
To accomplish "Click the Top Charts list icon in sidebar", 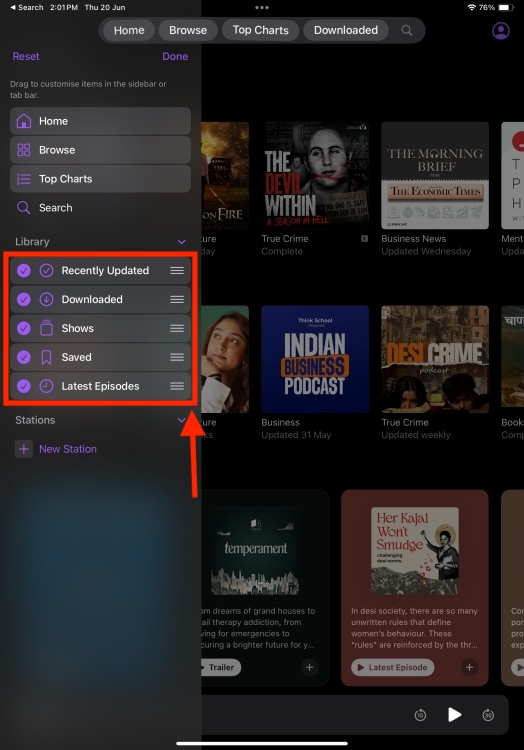I will pyautogui.click(x=23, y=179).
